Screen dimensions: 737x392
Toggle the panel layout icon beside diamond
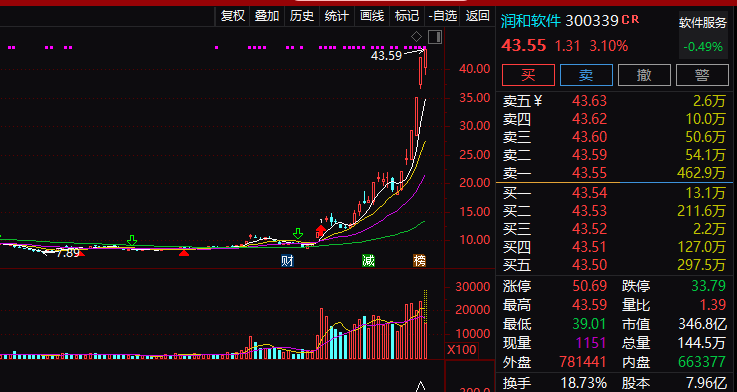click(435, 37)
